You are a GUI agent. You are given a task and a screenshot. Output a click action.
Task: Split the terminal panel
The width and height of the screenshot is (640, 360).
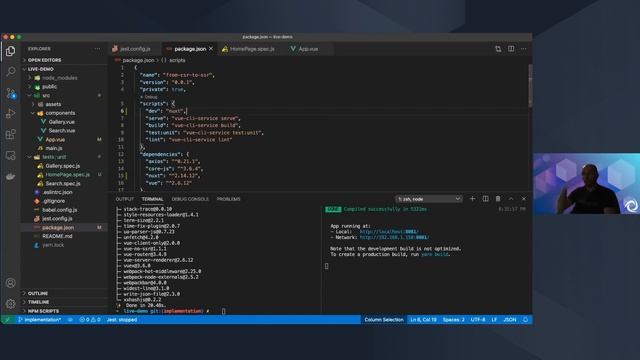[x=485, y=199]
